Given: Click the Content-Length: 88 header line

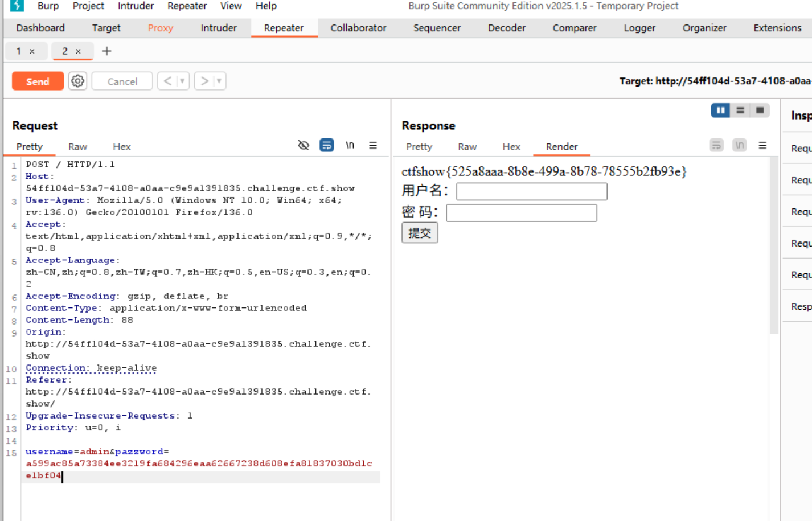Looking at the screenshot, I should 79,319.
